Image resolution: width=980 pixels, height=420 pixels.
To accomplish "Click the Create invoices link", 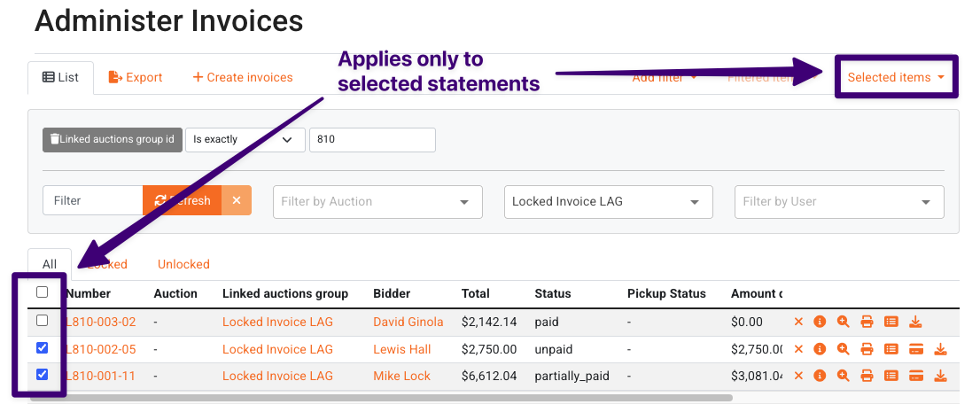I will [x=243, y=77].
